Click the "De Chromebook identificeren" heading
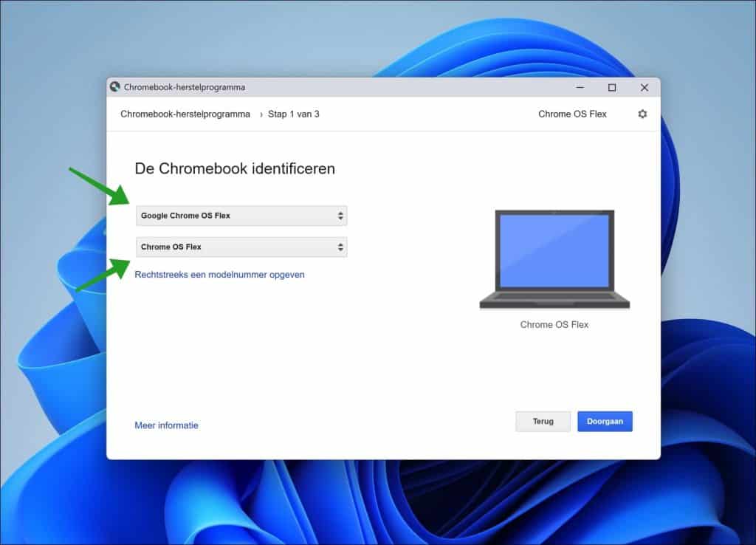The image size is (756, 545). (234, 168)
